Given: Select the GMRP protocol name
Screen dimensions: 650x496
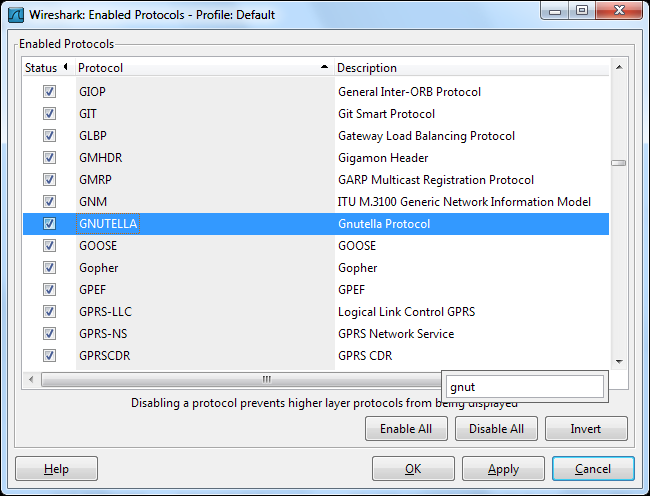Looking at the screenshot, I should point(95,179).
